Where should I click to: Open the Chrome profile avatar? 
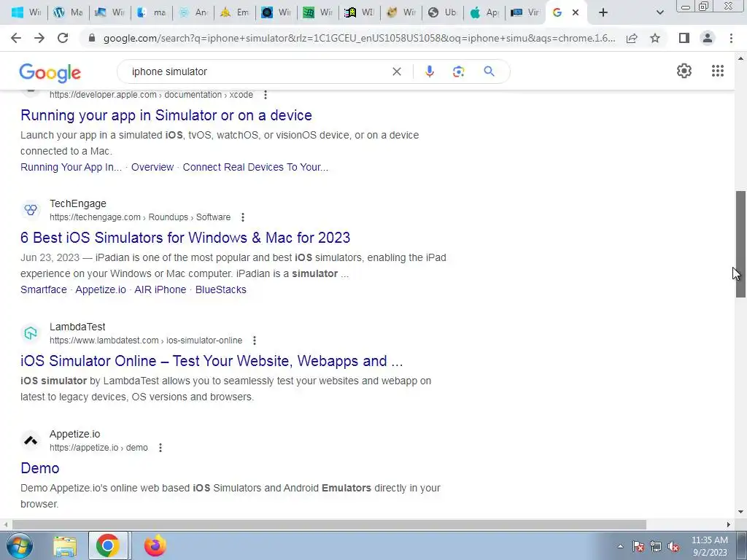click(708, 38)
